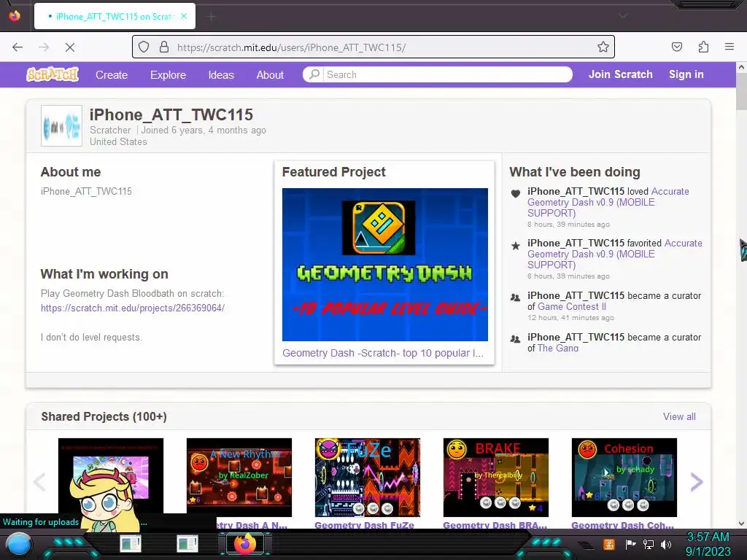Show hidden system tray icons

coord(586,545)
